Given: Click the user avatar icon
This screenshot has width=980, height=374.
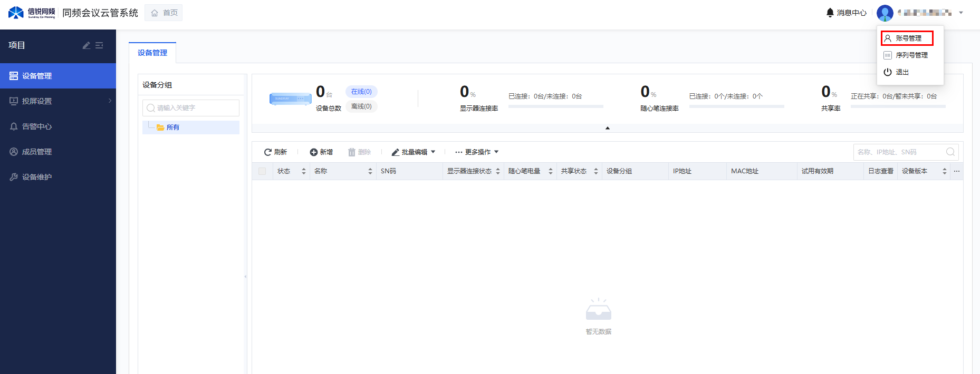Looking at the screenshot, I should coord(885,13).
